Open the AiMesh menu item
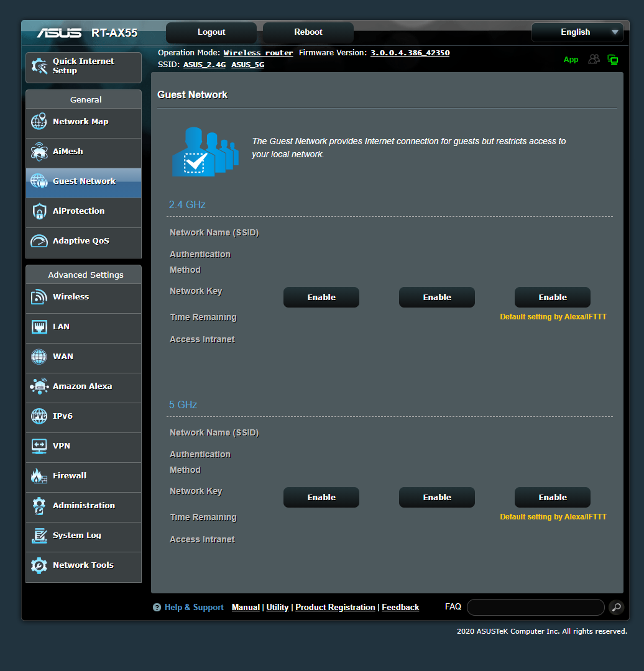 coord(83,153)
